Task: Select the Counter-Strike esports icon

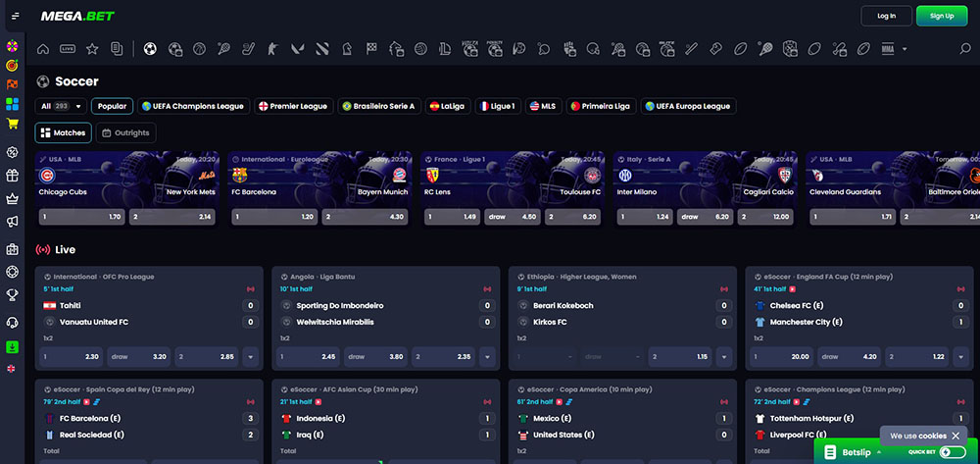Action: (273, 49)
